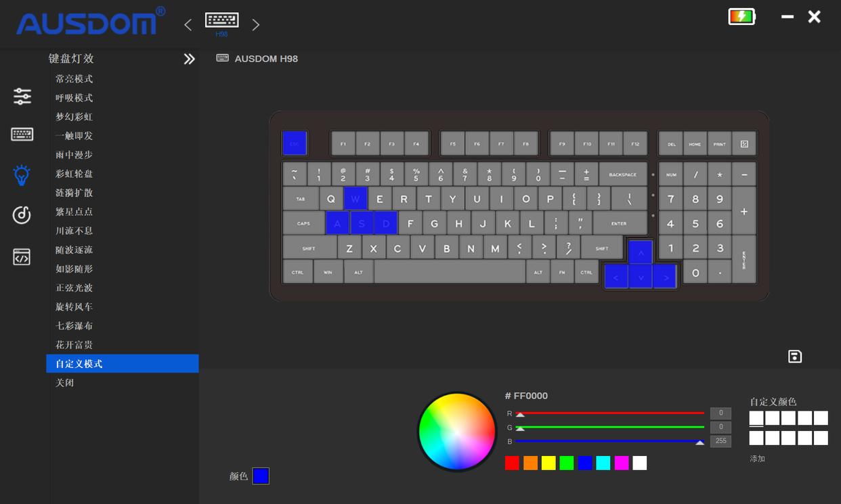841x504 pixels.
Task: Select the ESC key on keyboard
Action: [x=294, y=143]
